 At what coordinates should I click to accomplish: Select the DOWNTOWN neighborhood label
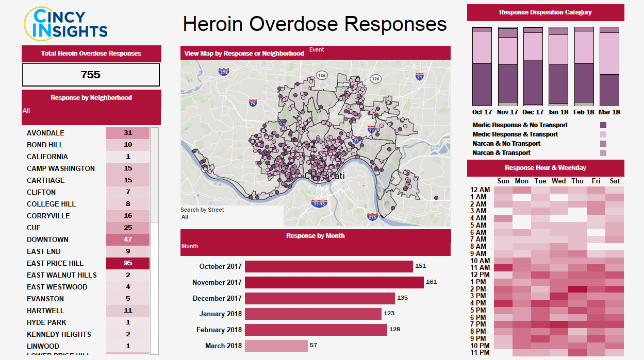pyautogui.click(x=47, y=239)
